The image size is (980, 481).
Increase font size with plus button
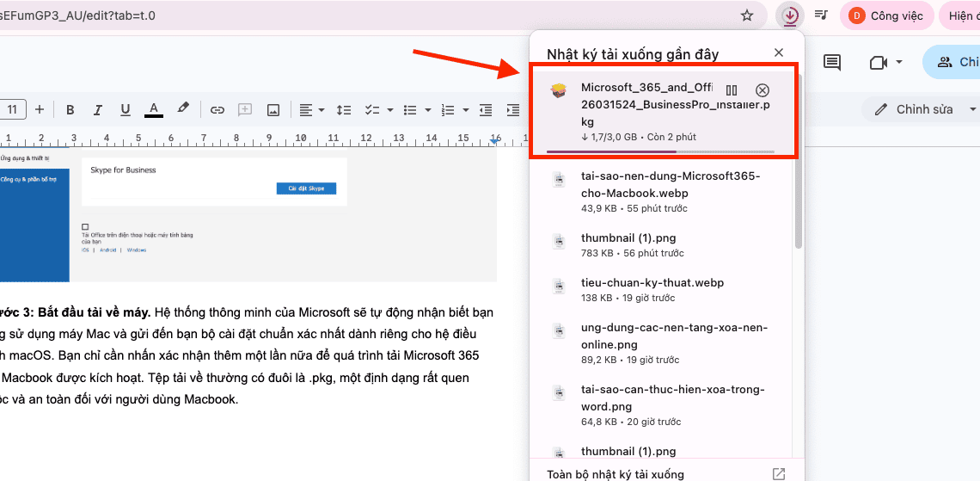(x=40, y=109)
